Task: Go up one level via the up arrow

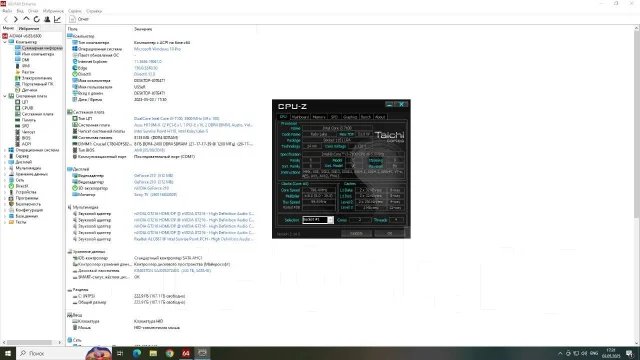Action: click(26, 19)
